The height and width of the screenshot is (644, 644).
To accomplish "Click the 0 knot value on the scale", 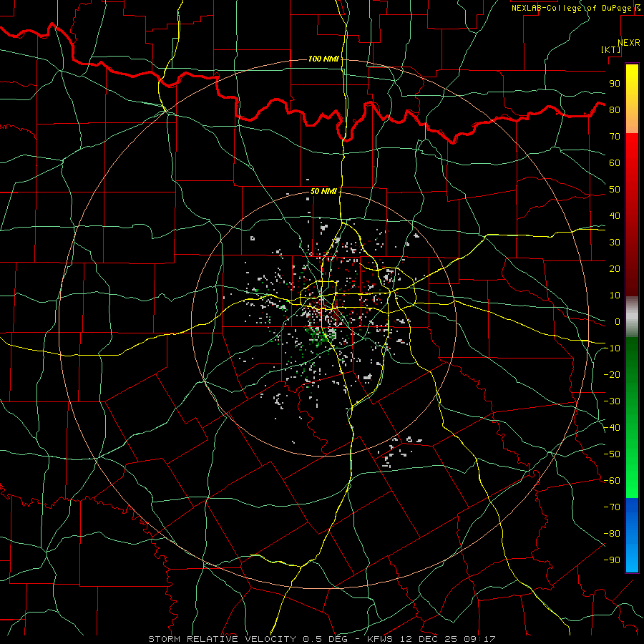I will tap(618, 322).
